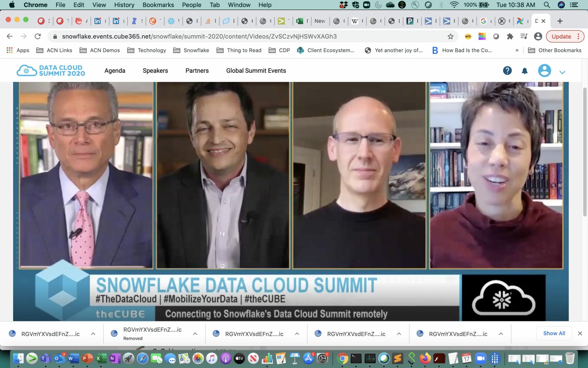Click the summit video player
588x368 pixels.
coord(291,201)
